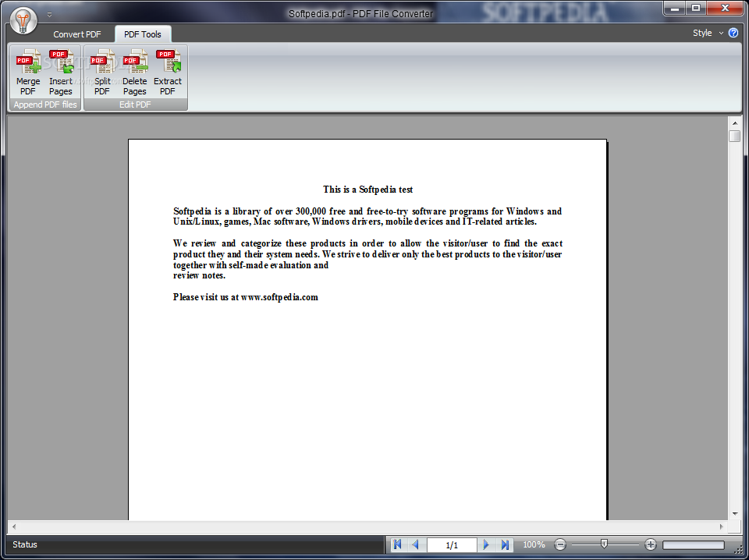
Task: Zoom out with the minus button
Action: tap(560, 544)
